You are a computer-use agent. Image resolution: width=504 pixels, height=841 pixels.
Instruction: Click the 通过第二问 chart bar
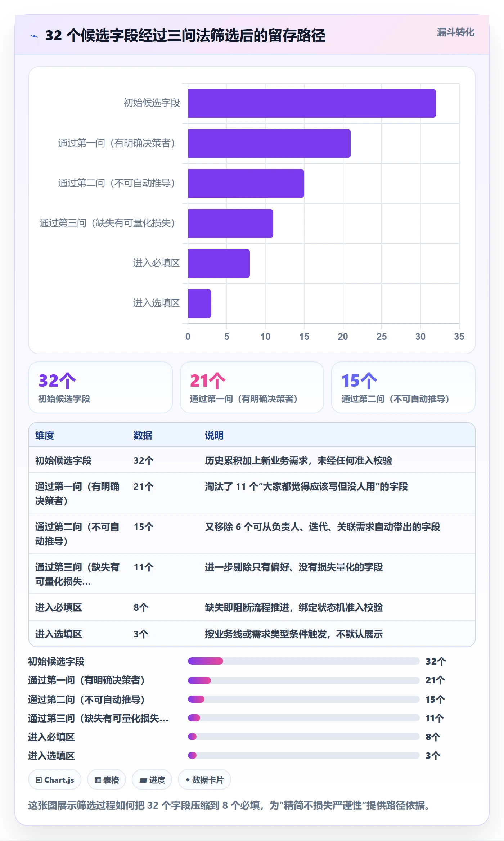(246, 183)
